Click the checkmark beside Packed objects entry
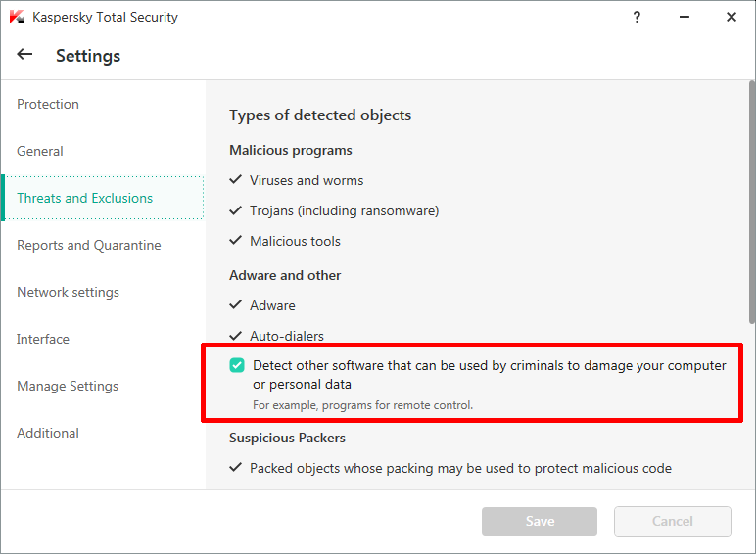The height and width of the screenshot is (554, 756). coord(235,468)
